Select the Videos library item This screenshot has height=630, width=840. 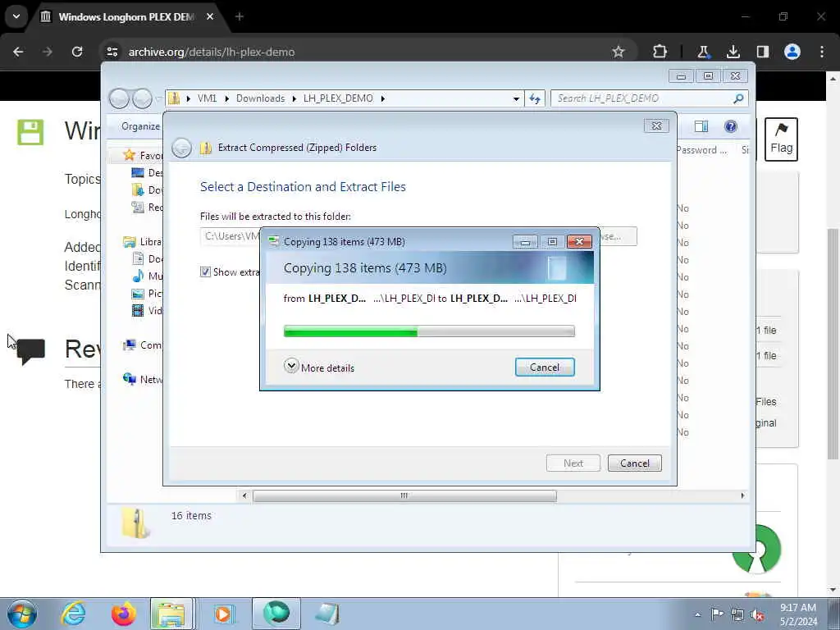click(x=148, y=311)
